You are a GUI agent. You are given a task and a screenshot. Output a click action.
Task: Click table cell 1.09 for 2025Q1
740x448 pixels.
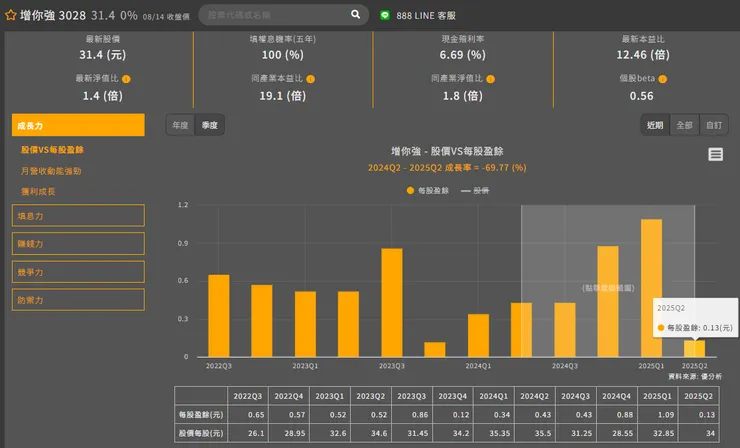(x=658, y=414)
